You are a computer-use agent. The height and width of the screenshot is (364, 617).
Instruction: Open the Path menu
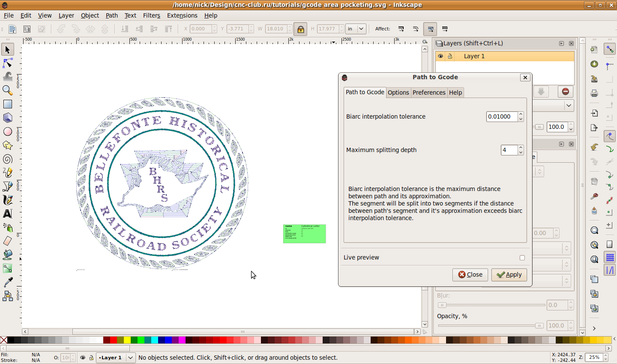112,15
